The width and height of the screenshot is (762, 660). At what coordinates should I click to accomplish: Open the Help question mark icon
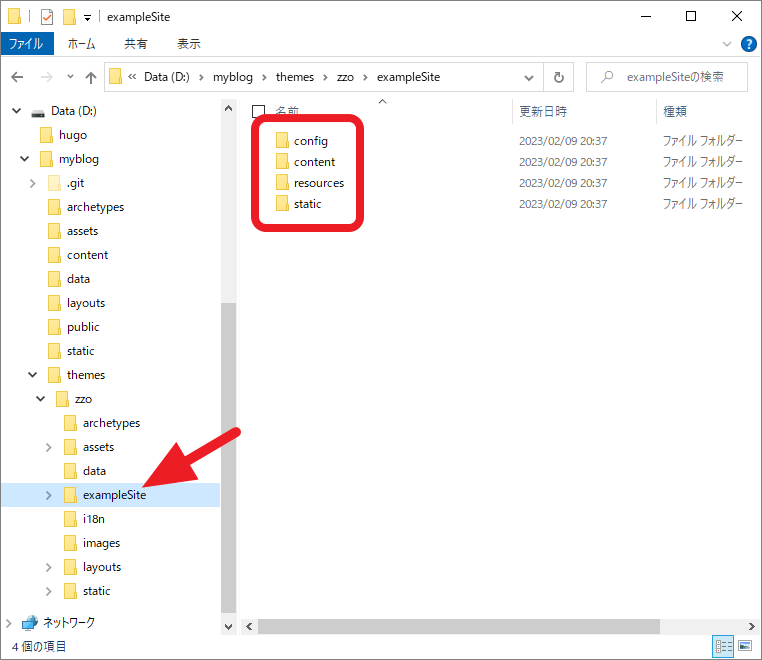[x=748, y=44]
